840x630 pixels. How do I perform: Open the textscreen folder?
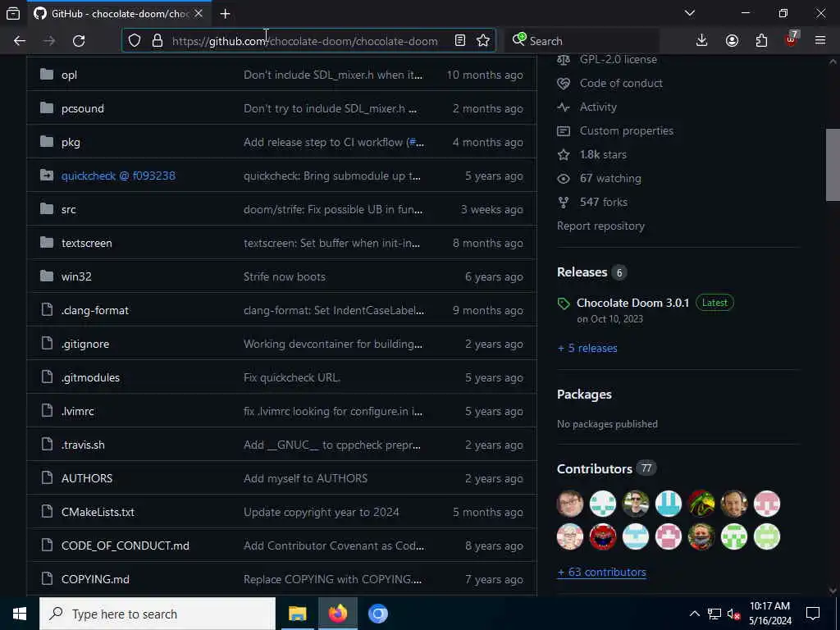click(87, 243)
